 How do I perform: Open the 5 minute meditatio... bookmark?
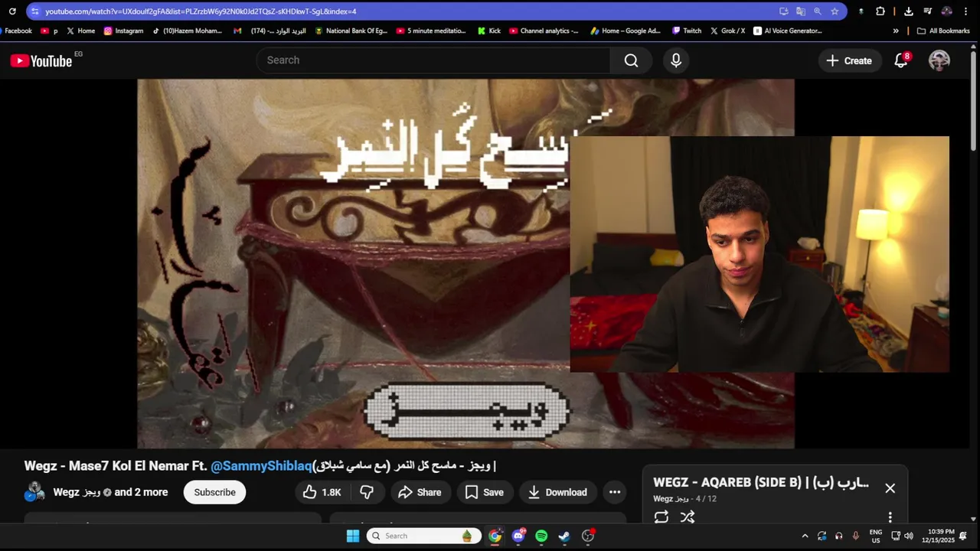431,31
